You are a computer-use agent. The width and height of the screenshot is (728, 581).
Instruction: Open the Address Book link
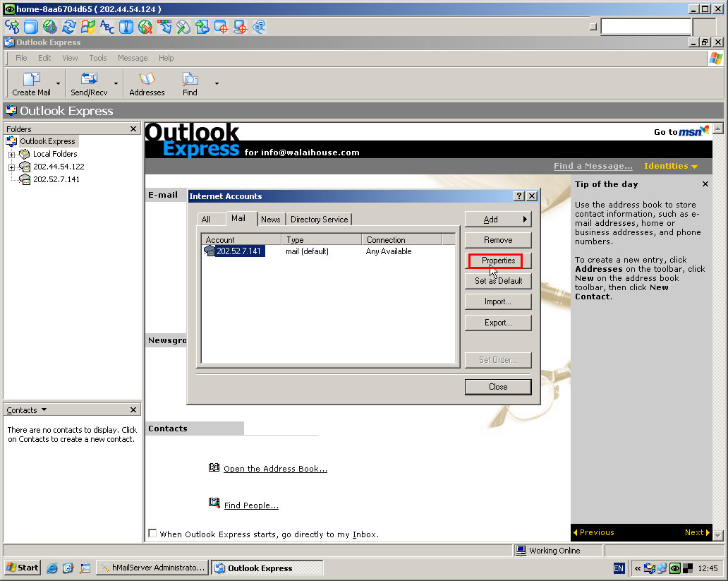275,469
